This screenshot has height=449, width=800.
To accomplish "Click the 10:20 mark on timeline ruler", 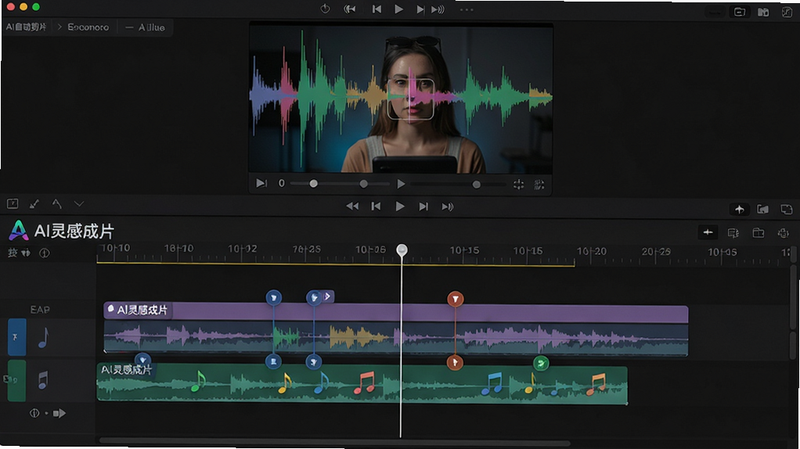I will (x=591, y=252).
